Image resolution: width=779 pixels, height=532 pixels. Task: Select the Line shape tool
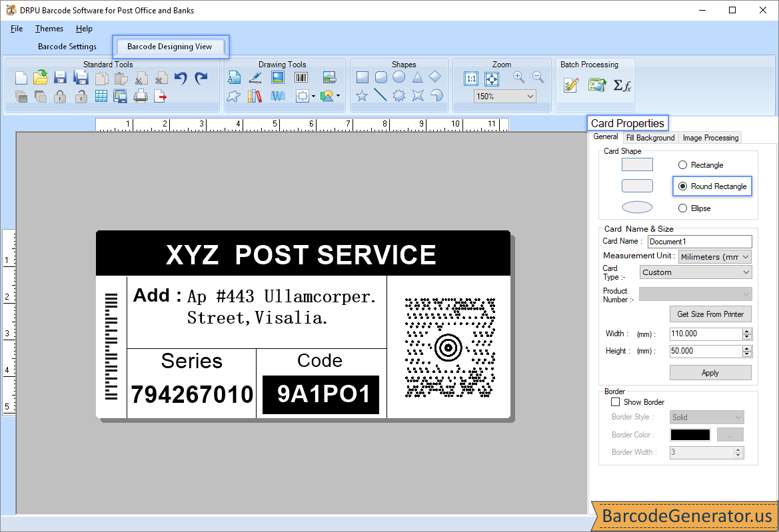(381, 95)
